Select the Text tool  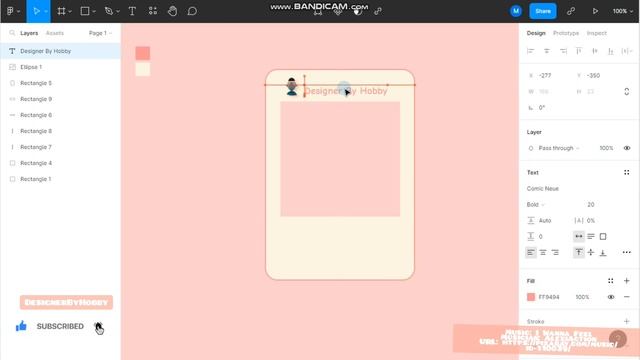tap(132, 11)
